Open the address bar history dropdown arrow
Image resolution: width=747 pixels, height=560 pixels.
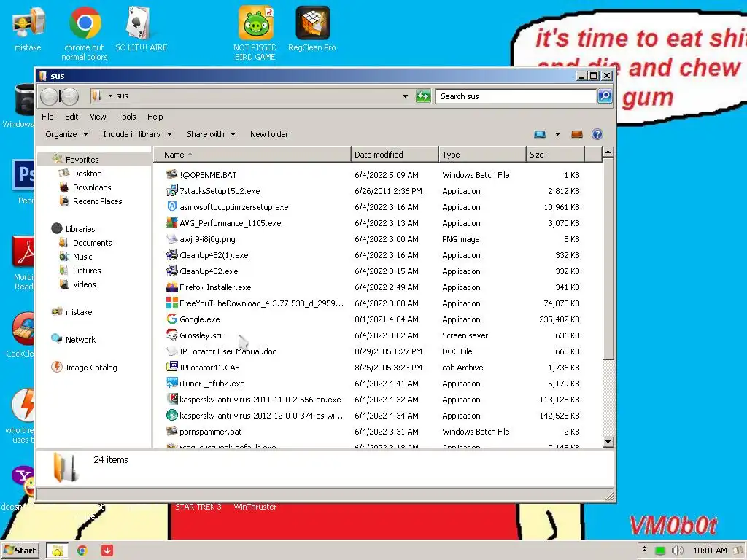click(405, 96)
